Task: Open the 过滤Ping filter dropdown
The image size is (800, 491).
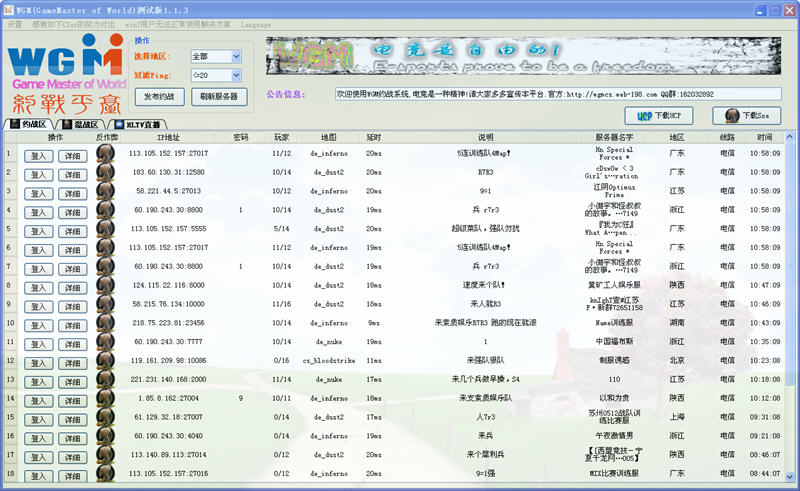Action: point(215,75)
